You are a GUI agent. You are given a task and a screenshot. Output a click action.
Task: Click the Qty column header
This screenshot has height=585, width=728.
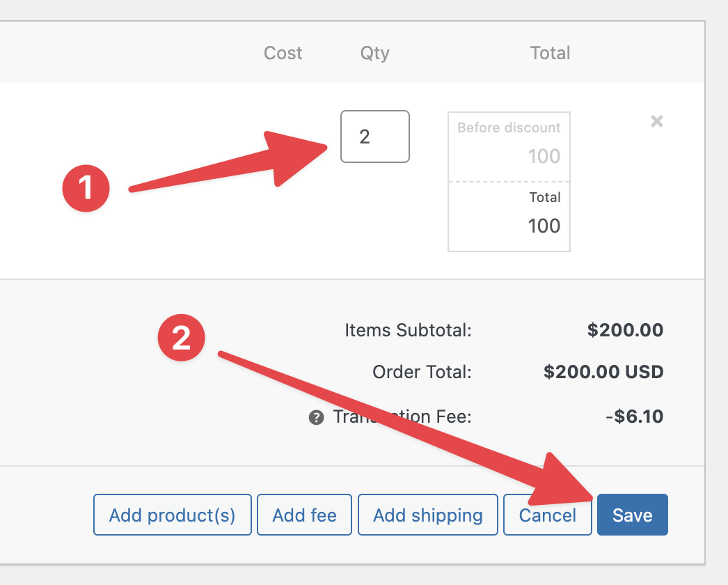point(374,53)
